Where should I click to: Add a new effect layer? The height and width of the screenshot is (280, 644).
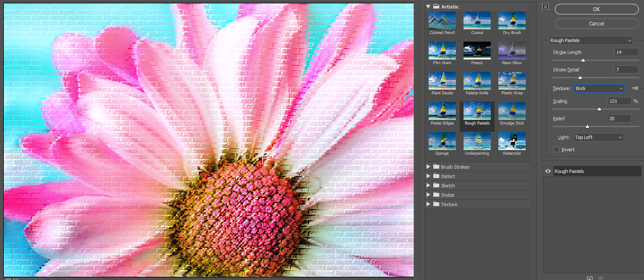click(x=590, y=278)
